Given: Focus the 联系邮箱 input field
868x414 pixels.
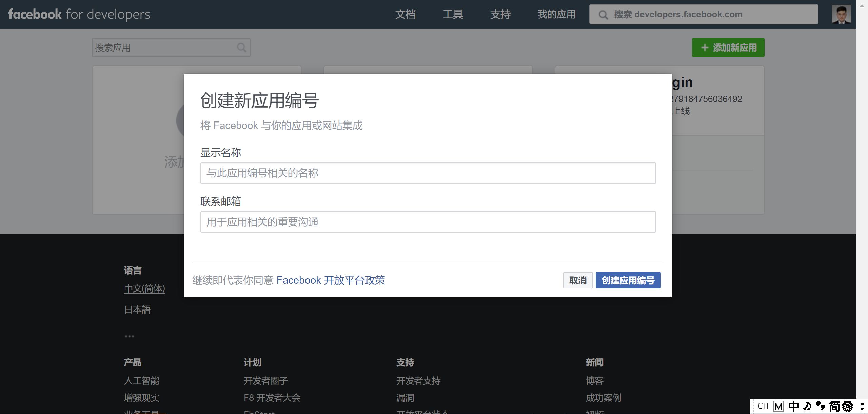Looking at the screenshot, I should pyautogui.click(x=428, y=222).
